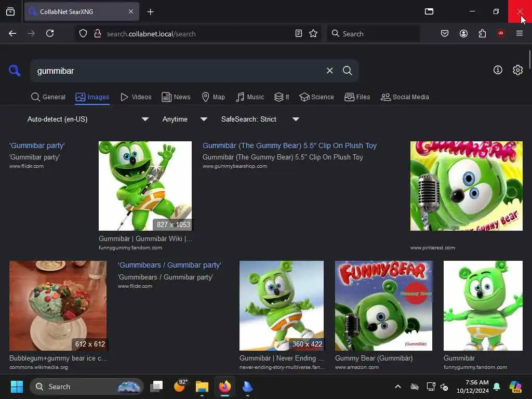
Task: Switch to the Science tab
Action: [316, 97]
